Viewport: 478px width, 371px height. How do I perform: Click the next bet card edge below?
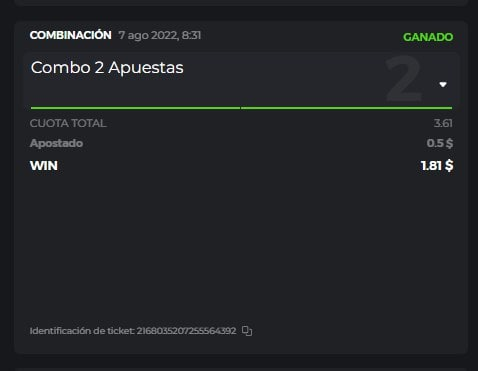point(241,369)
